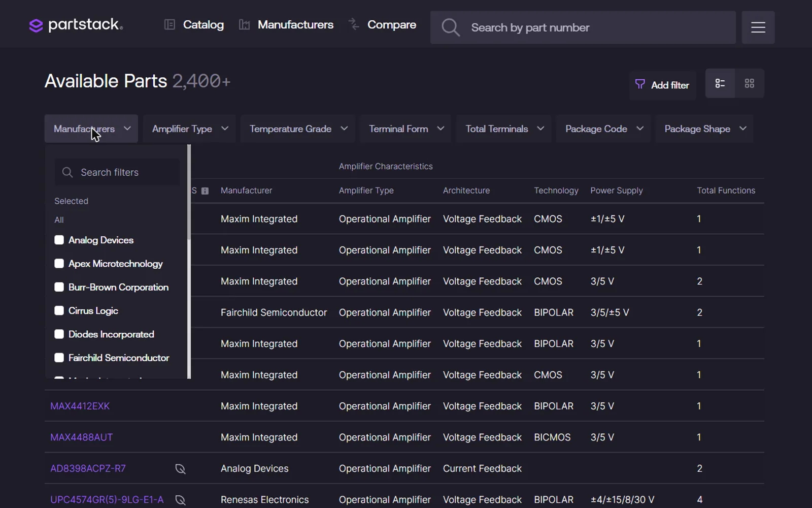The height and width of the screenshot is (508, 812).
Task: Click the Add filter button
Action: [x=663, y=85]
